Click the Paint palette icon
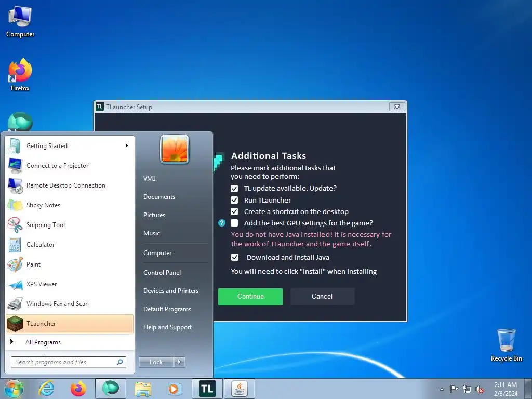Screen dimensions: 532x399 [x=15, y=264]
